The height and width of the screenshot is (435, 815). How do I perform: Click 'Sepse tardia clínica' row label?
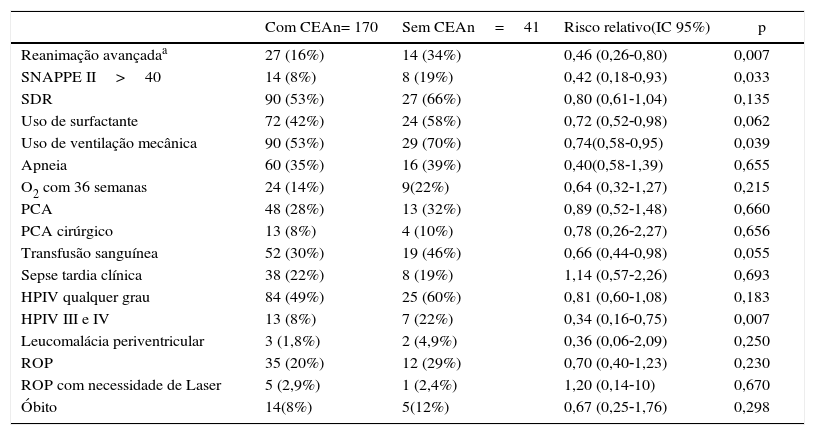pyautogui.click(x=82, y=275)
